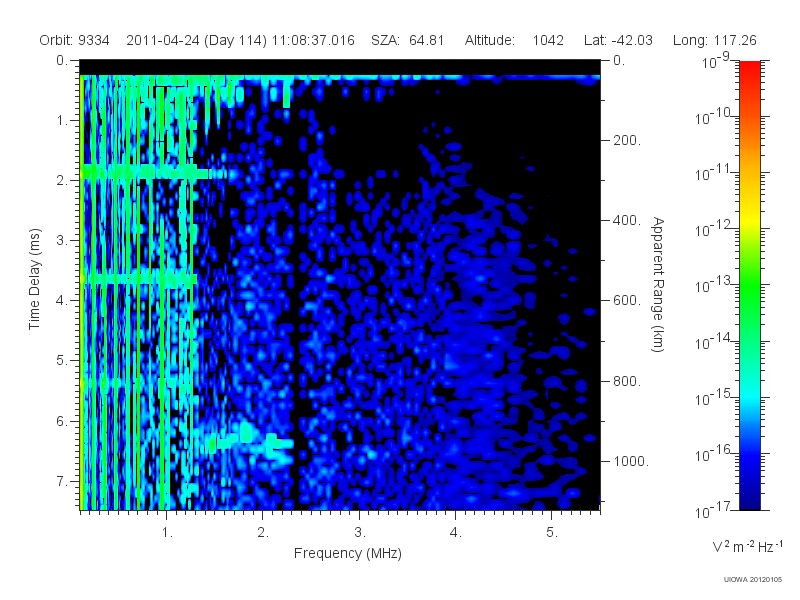
Task: Click the Time Delay (ms) axis label
Action: click(x=34, y=279)
